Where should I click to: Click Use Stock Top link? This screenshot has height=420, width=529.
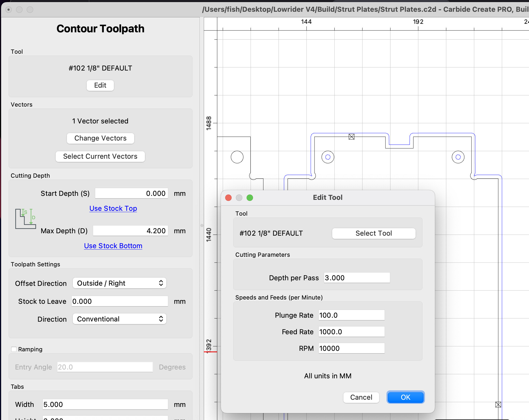click(113, 208)
